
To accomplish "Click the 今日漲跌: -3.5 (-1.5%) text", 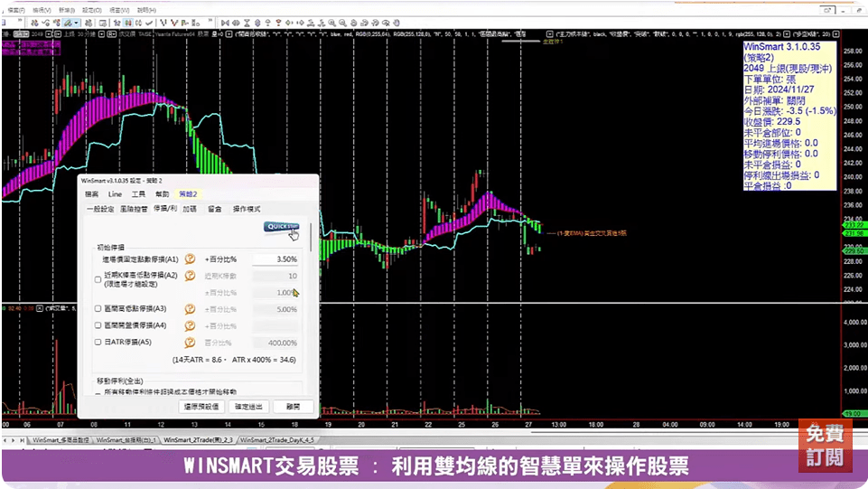I will (789, 111).
